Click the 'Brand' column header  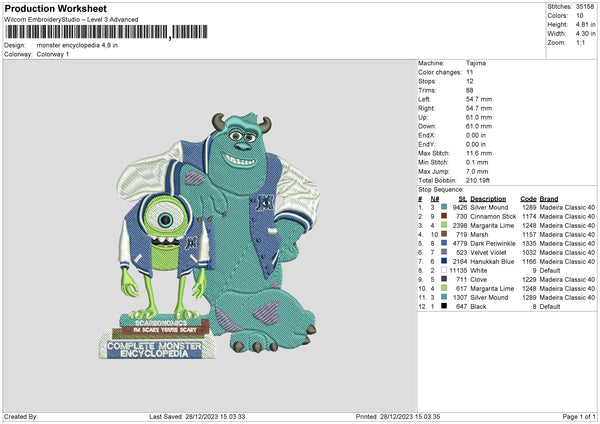coord(549,199)
